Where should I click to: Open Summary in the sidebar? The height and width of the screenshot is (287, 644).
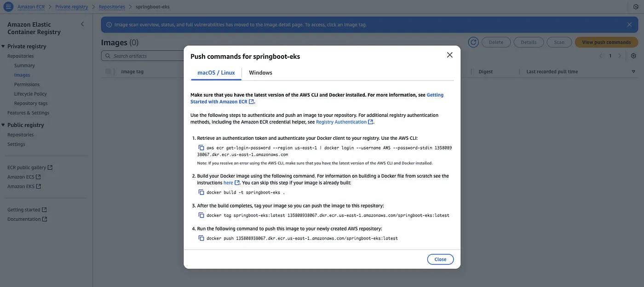pyautogui.click(x=24, y=66)
